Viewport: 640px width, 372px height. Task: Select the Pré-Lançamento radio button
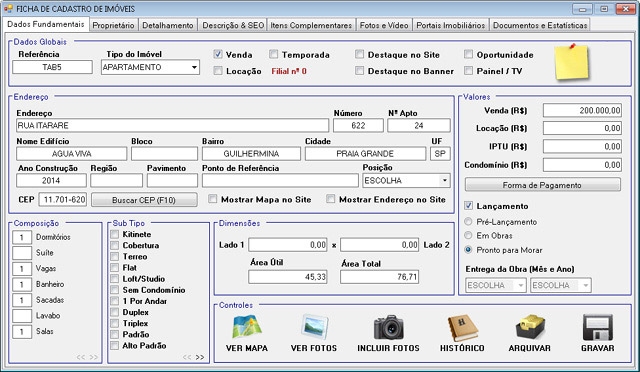coord(468,222)
